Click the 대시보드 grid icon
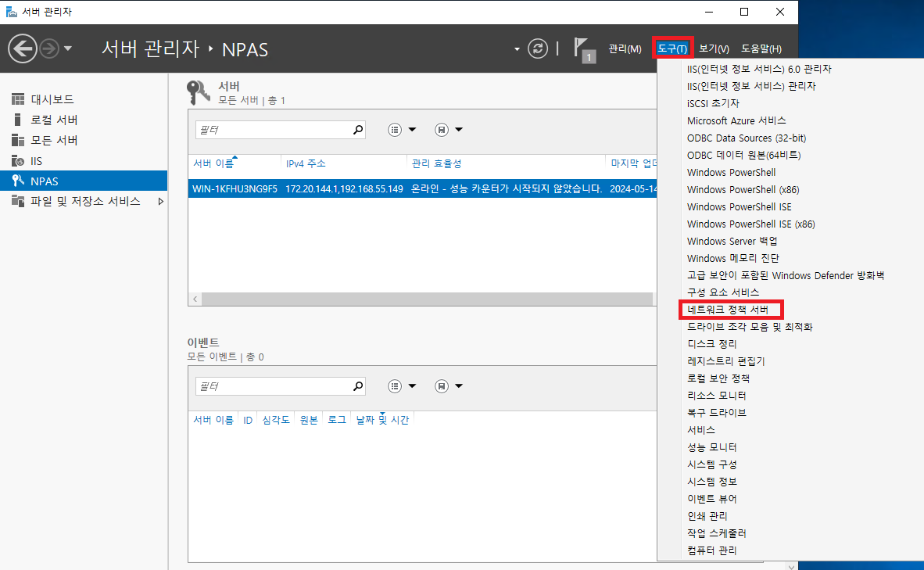Image resolution: width=924 pixels, height=570 pixels. [x=18, y=99]
